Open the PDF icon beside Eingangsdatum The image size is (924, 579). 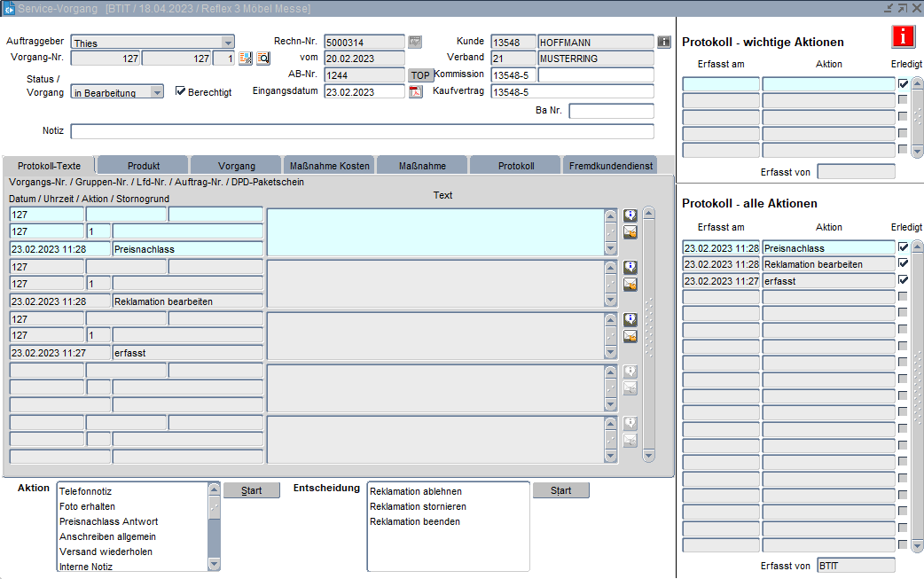415,91
